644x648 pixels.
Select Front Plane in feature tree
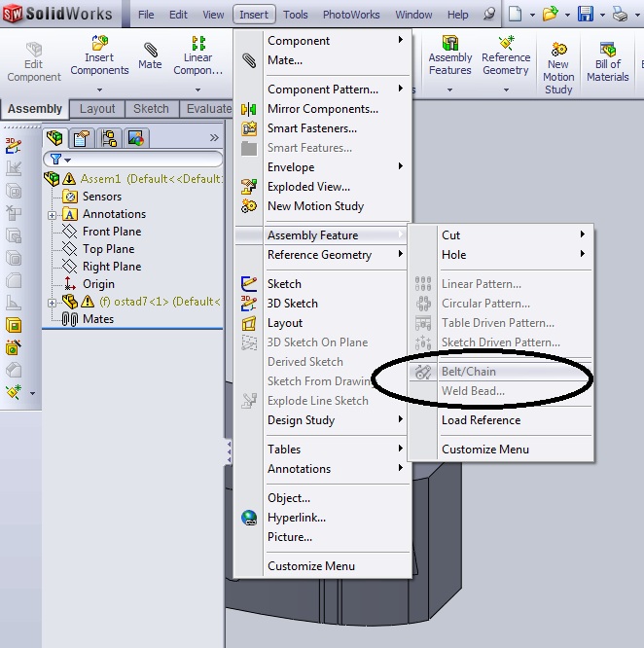tap(112, 232)
